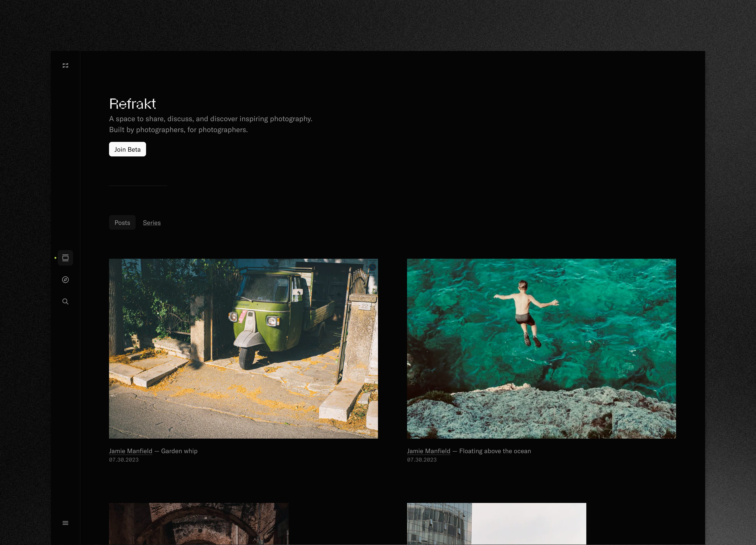
Task: Open Jamie Manfield link under ocean photo
Action: pyautogui.click(x=428, y=451)
